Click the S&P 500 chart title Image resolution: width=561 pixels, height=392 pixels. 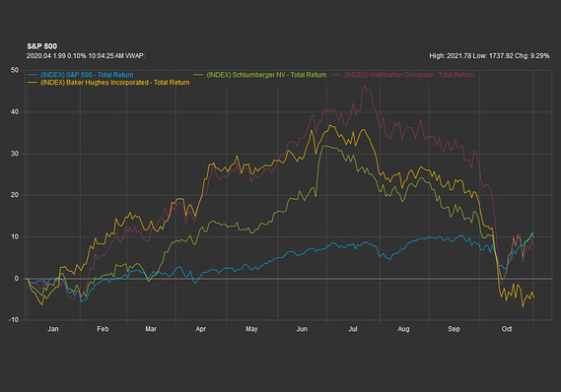coord(41,46)
